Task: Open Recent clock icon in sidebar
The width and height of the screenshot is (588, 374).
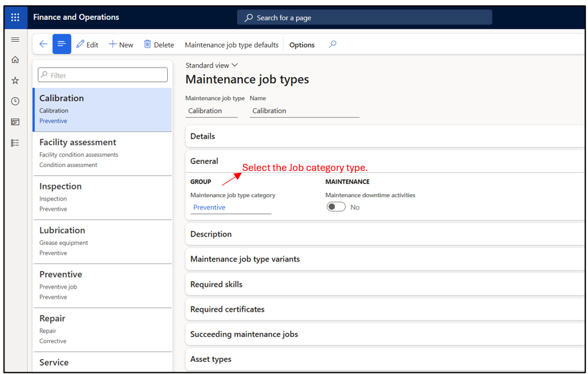Action: pyautogui.click(x=15, y=101)
